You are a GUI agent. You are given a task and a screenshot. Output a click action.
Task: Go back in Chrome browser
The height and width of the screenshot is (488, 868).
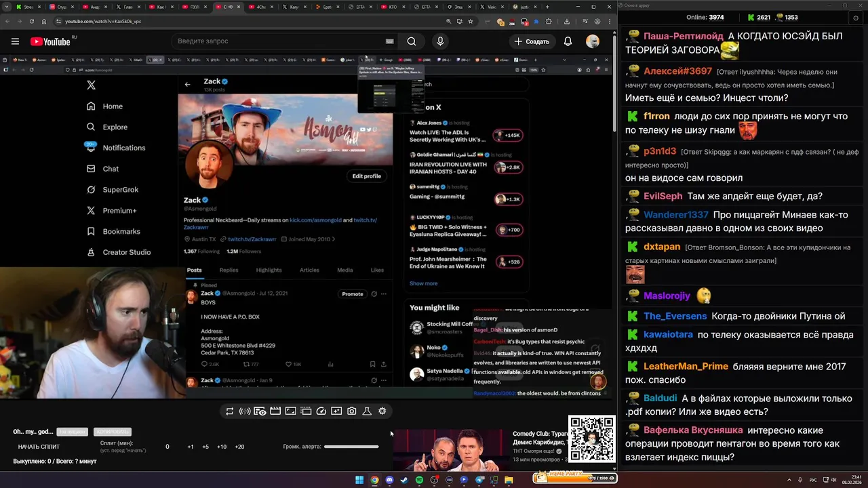pos(9,22)
